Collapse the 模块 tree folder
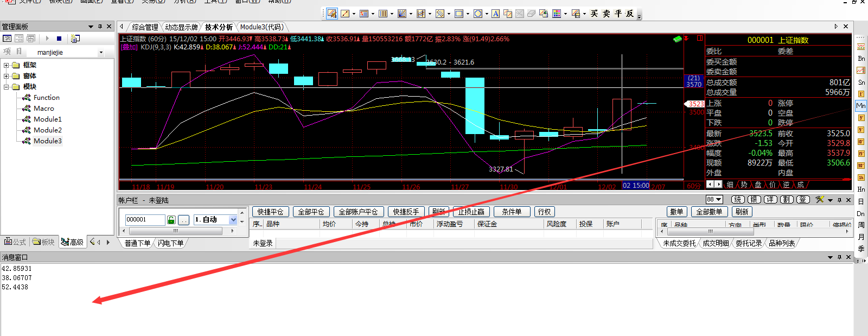 pyautogui.click(x=7, y=87)
